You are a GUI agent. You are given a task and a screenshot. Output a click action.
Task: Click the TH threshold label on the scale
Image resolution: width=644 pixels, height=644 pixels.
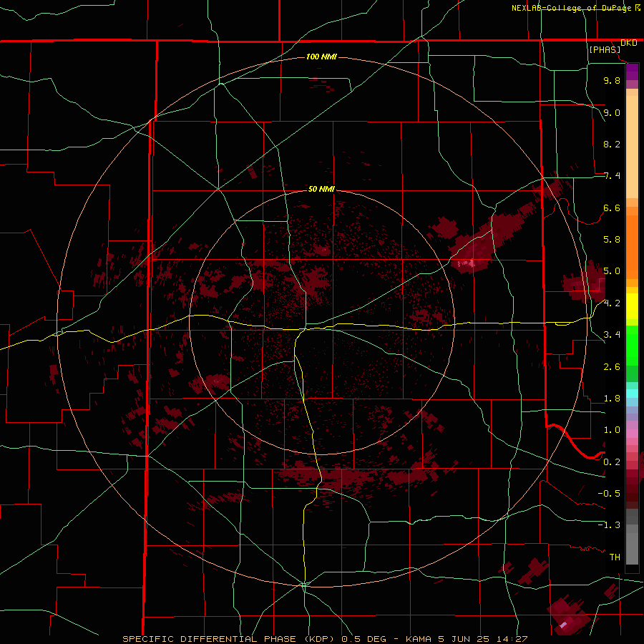pos(615,557)
